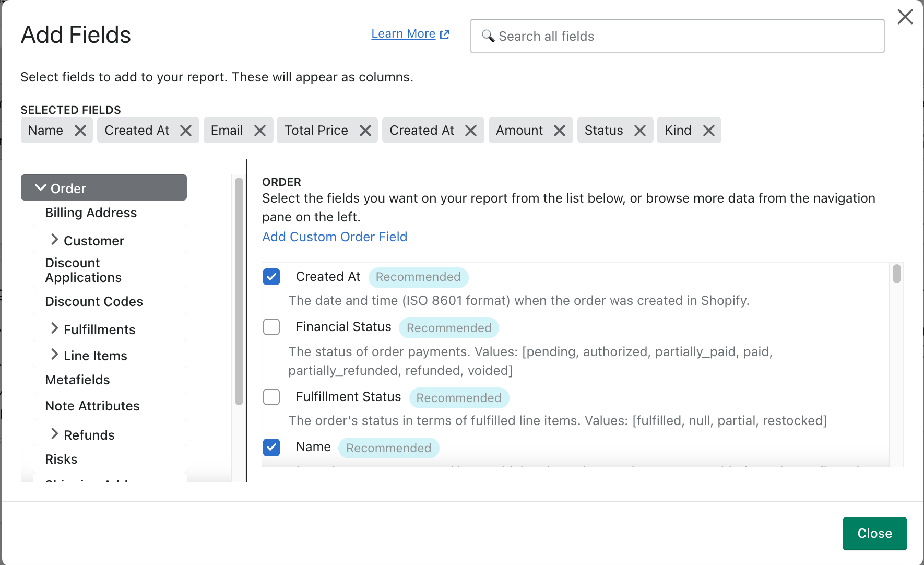
Task: Click the Fulfillments label in the tree
Action: (100, 330)
